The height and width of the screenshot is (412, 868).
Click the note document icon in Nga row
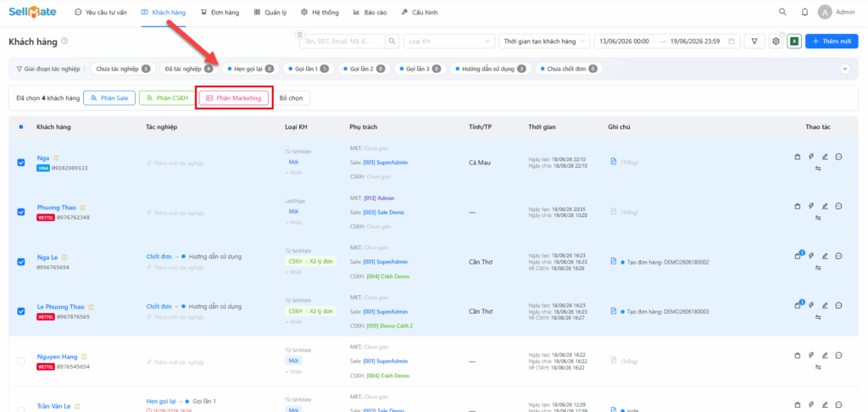tap(614, 162)
